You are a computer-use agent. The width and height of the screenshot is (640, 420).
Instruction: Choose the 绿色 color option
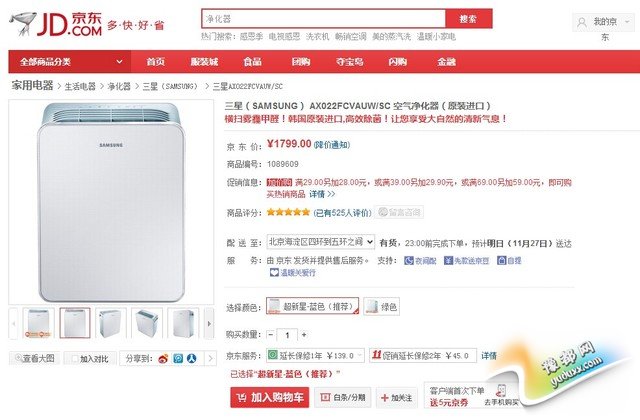[381, 307]
